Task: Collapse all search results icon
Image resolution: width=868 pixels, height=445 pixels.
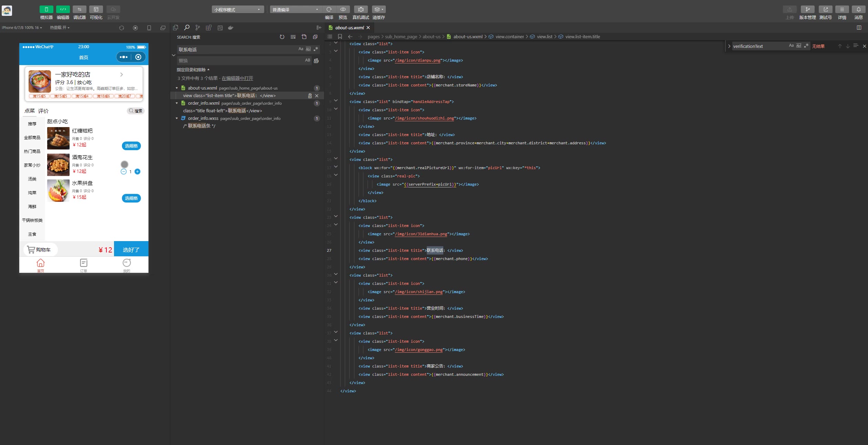Action: (x=315, y=37)
